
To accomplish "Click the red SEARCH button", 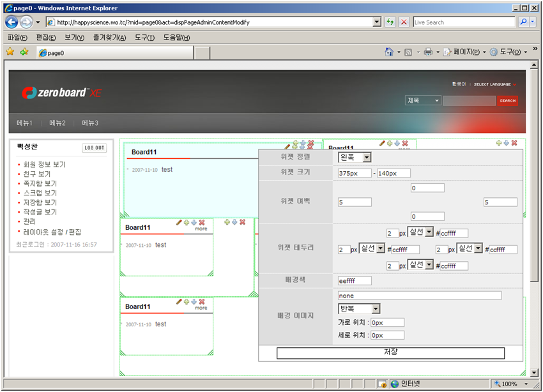I will point(508,101).
